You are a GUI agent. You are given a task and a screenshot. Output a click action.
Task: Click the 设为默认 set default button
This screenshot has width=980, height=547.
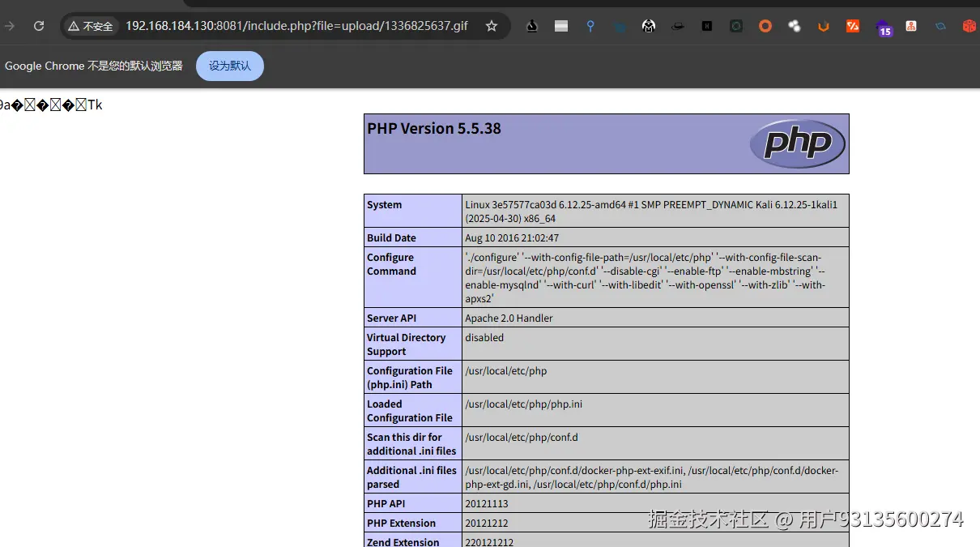230,66
